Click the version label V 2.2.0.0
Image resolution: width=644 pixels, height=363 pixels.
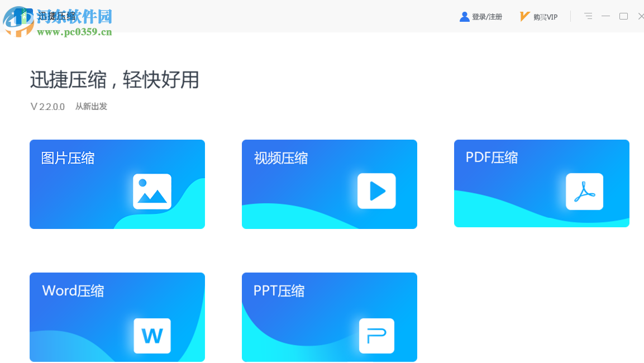coord(47,106)
